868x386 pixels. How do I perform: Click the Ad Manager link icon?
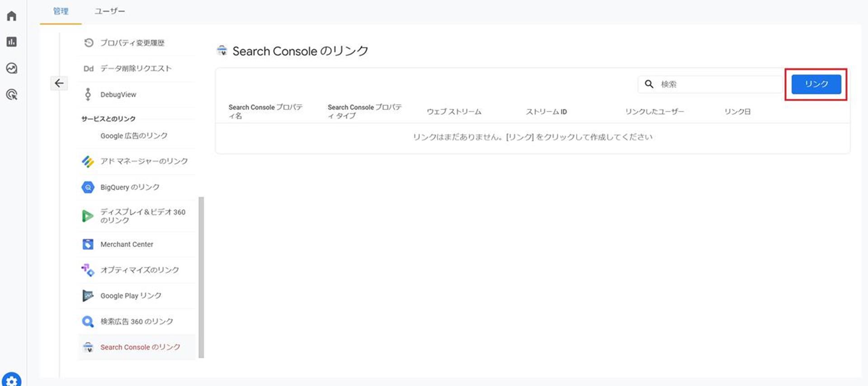[x=88, y=162]
